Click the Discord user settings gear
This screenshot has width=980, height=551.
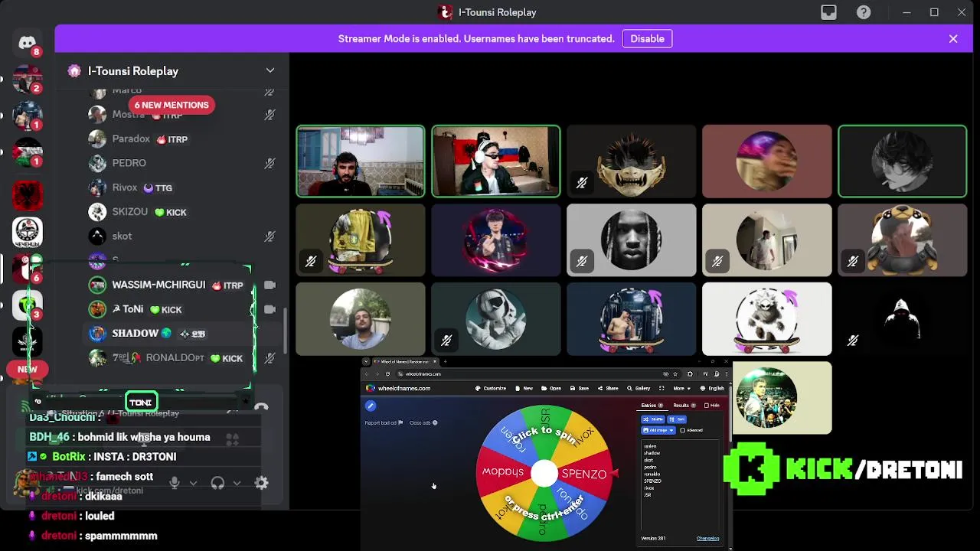point(261,483)
